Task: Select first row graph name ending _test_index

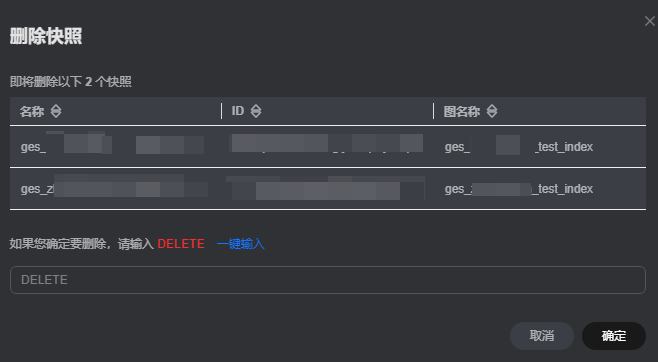Action: click(x=519, y=147)
